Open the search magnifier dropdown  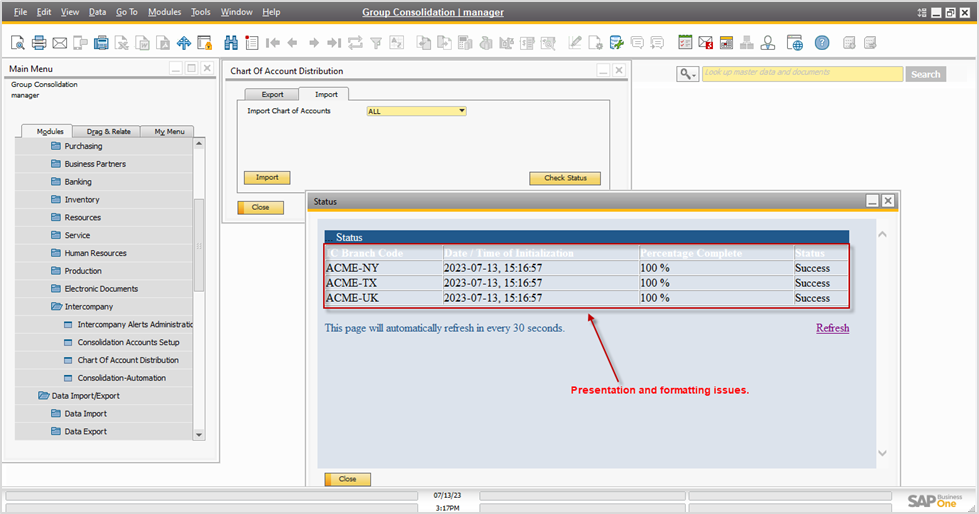[x=687, y=74]
